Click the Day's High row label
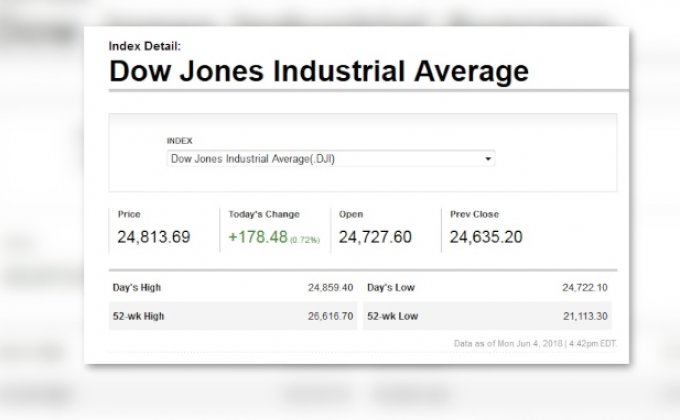 point(137,288)
